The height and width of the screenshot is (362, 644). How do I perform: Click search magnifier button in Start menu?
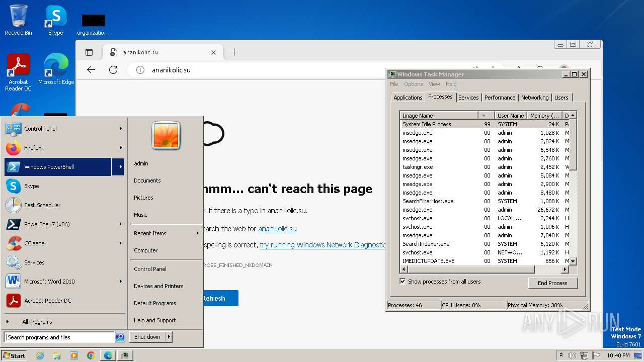(x=120, y=337)
